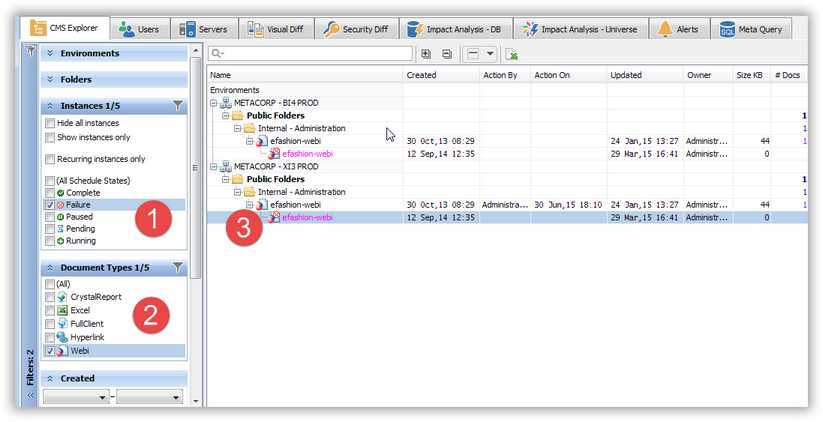Click the export to Excel toolbar icon

511,54
